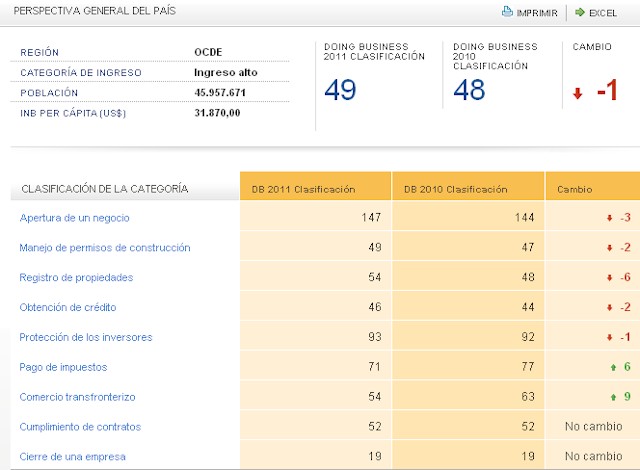
Task: Click red down arrow in Registro de propiedades row
Action: (x=609, y=278)
